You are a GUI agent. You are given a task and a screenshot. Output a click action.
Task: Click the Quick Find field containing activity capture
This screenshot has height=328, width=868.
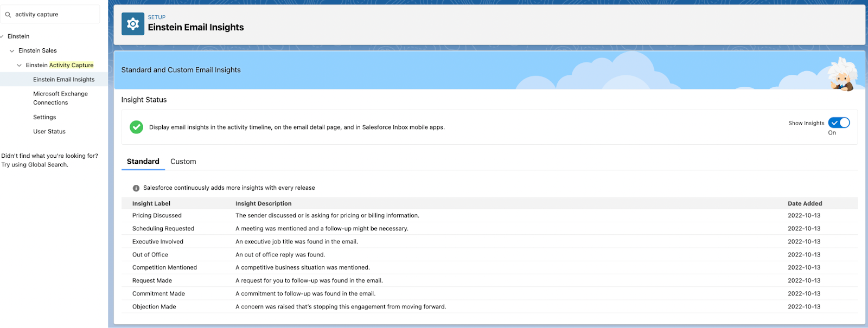(50, 15)
